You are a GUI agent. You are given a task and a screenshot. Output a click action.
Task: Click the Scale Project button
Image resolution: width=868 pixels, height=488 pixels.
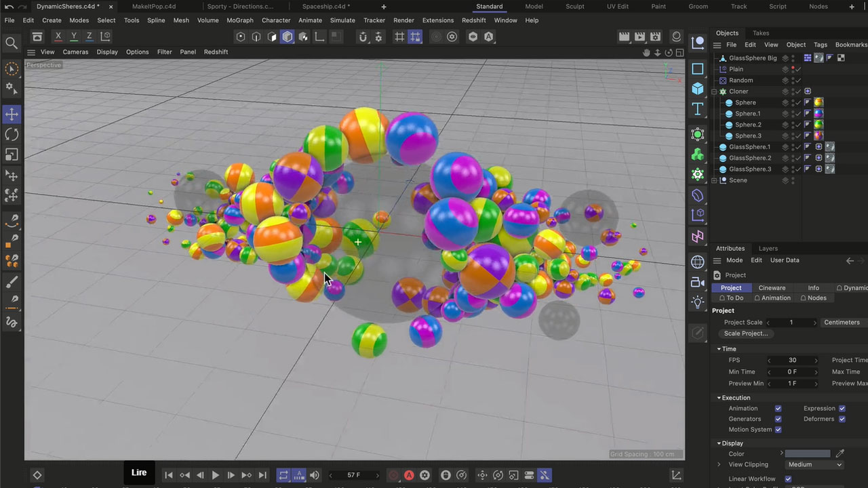[746, 333]
